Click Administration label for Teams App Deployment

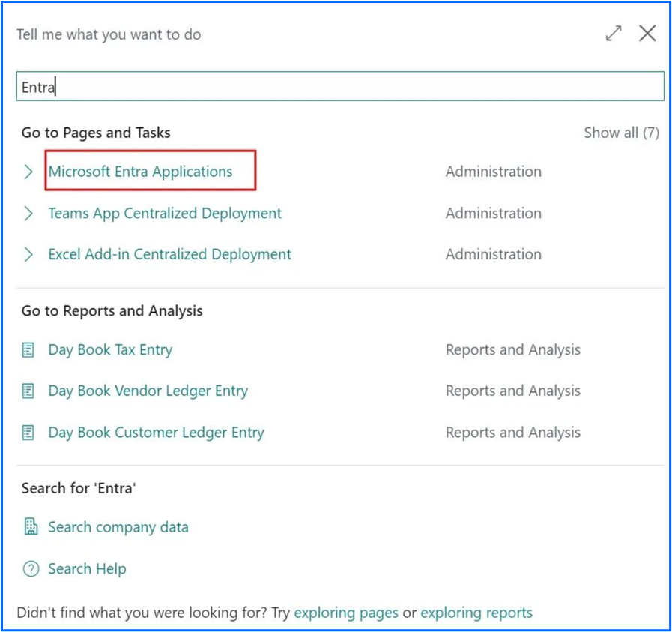(x=493, y=213)
